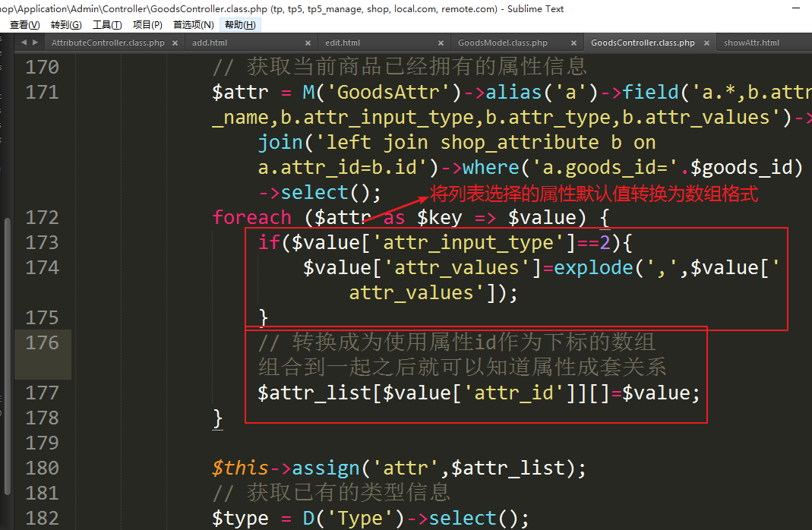Switch to the edit.html tab
The width and height of the screenshot is (812, 530).
[343, 43]
